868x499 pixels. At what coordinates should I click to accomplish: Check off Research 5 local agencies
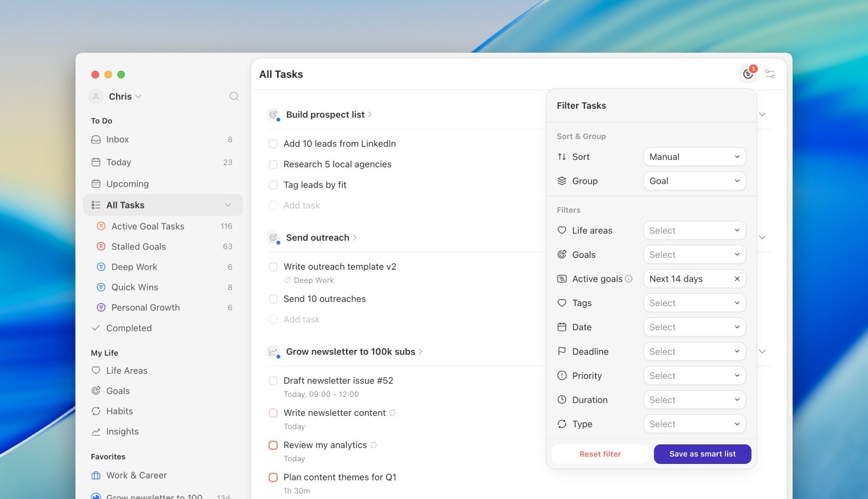273,165
